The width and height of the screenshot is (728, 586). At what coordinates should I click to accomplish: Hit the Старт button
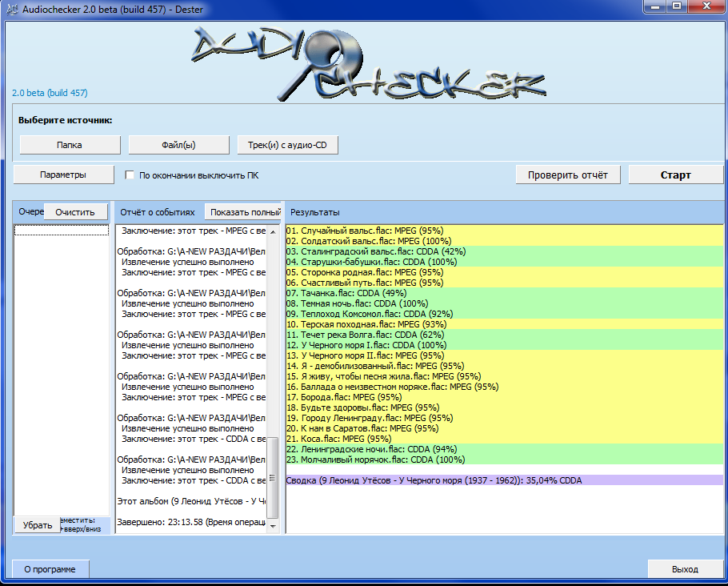click(675, 175)
